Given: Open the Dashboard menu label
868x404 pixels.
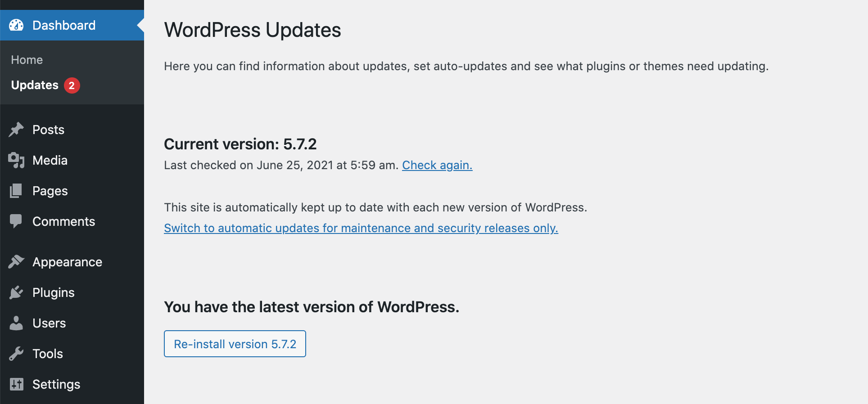Looking at the screenshot, I should (x=64, y=25).
